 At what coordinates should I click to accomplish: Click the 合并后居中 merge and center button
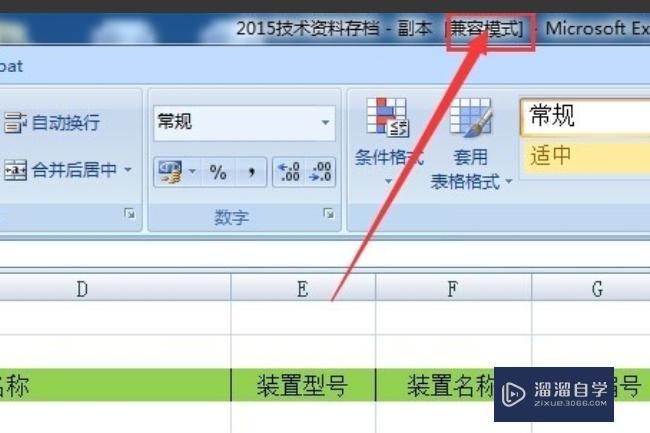tap(61, 170)
